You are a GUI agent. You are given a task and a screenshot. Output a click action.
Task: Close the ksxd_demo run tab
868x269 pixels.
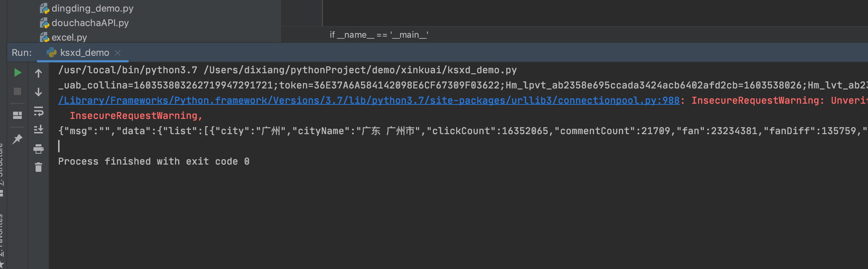coord(118,53)
